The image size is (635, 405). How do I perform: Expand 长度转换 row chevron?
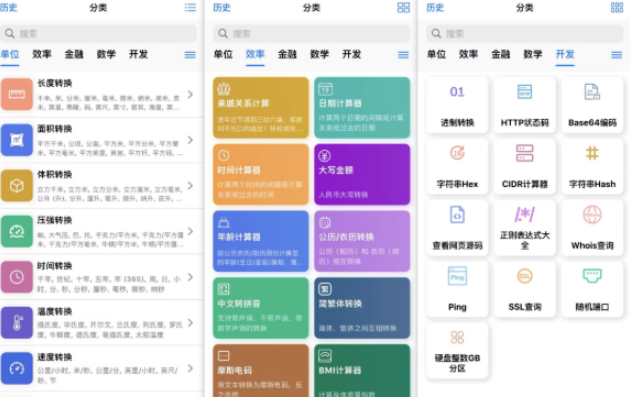[190, 94]
